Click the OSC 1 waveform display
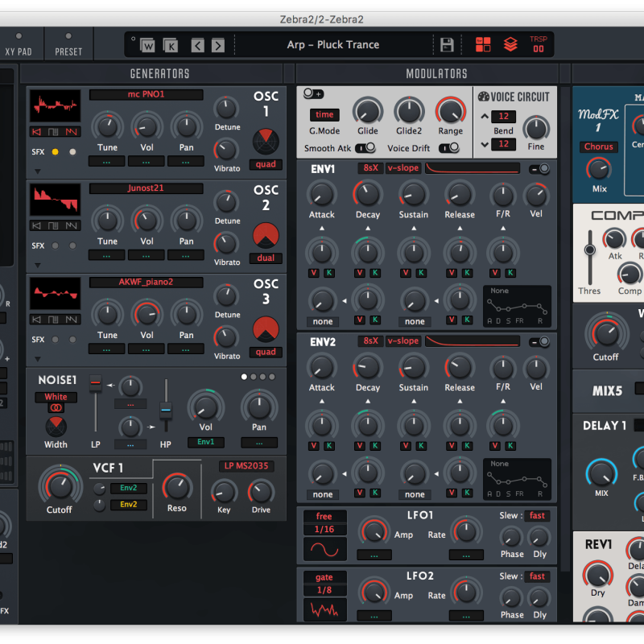The height and width of the screenshot is (644, 644). point(55,106)
